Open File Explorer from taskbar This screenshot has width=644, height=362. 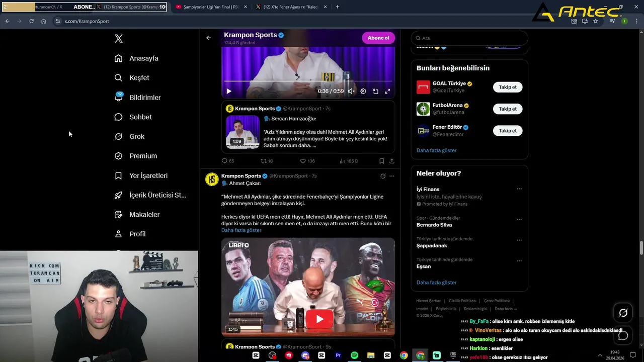coord(371,355)
